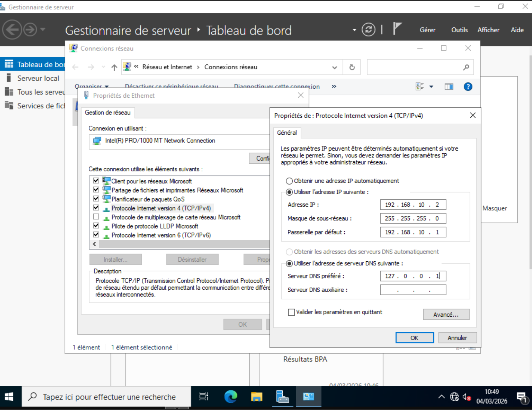
Task: Open the view options dropdown arrow
Action: tap(431, 87)
